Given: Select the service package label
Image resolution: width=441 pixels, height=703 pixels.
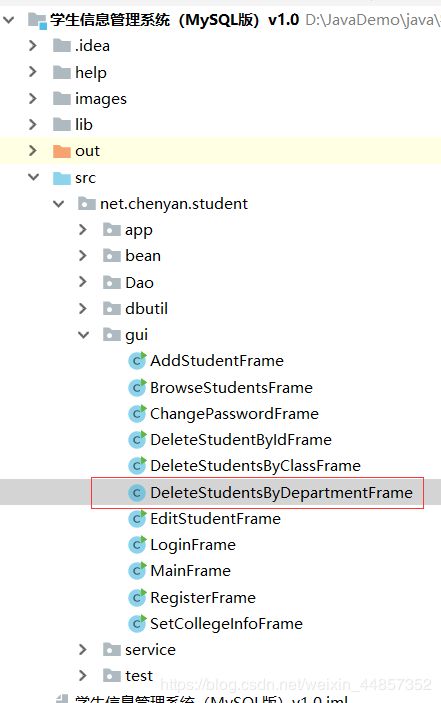Looking at the screenshot, I should point(151,649).
